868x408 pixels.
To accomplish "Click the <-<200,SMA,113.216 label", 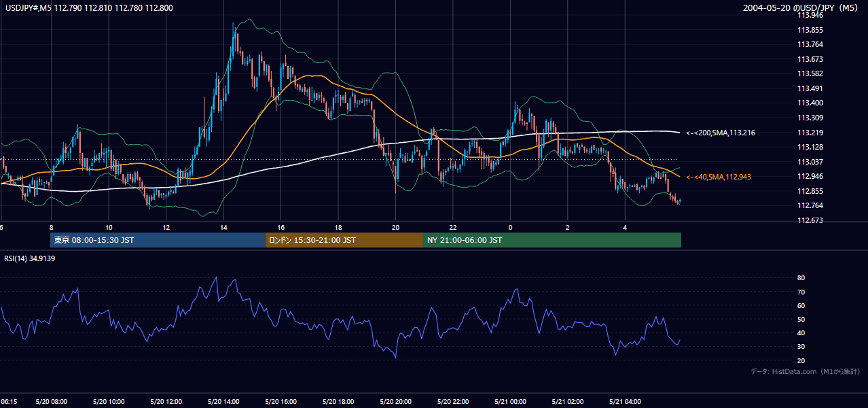I will point(720,133).
